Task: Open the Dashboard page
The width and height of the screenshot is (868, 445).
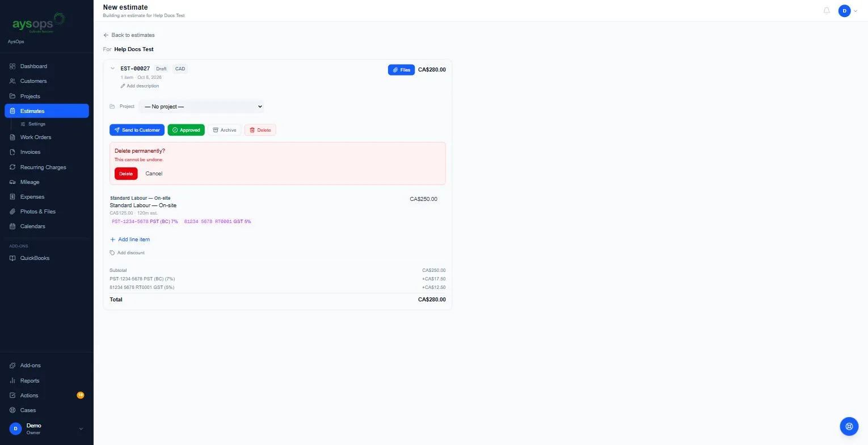Action: [47, 66]
